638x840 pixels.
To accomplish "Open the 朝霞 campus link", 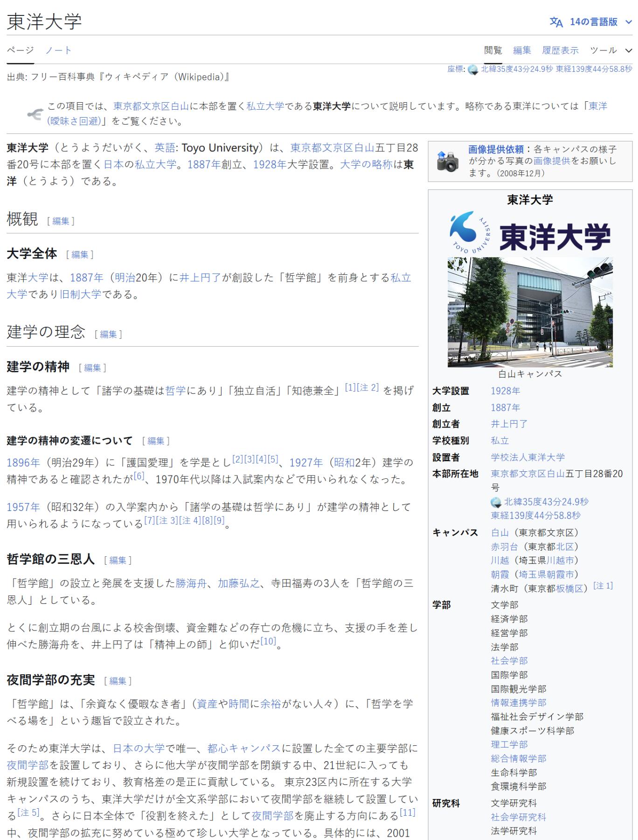I will click(499, 574).
